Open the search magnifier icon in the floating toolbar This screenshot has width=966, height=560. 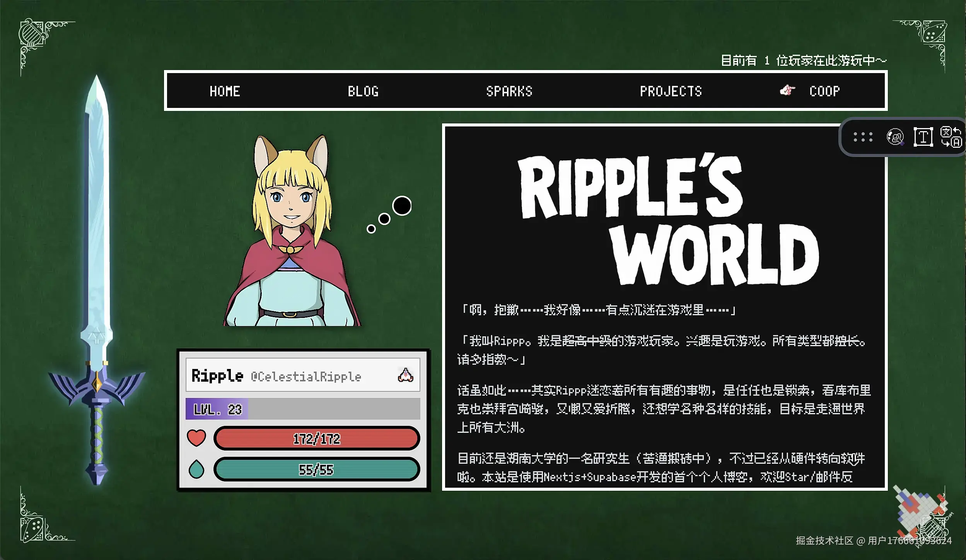[895, 137]
